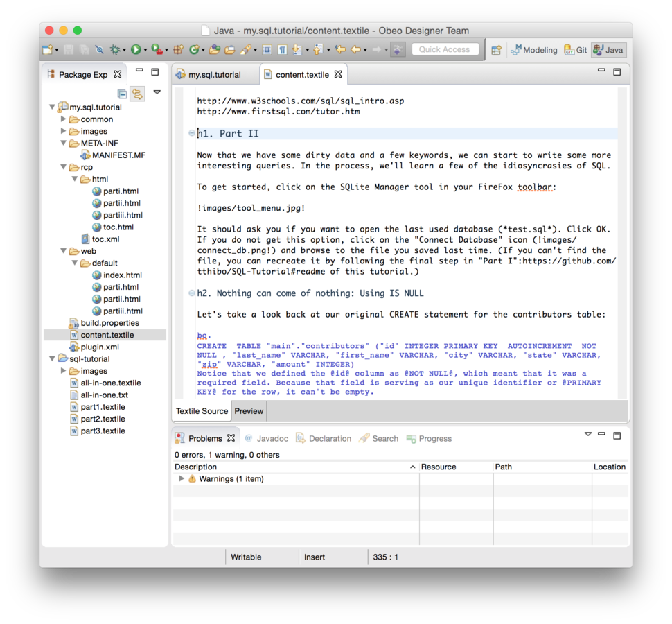Collapse the rcp folder
672x624 pixels.
[x=64, y=167]
